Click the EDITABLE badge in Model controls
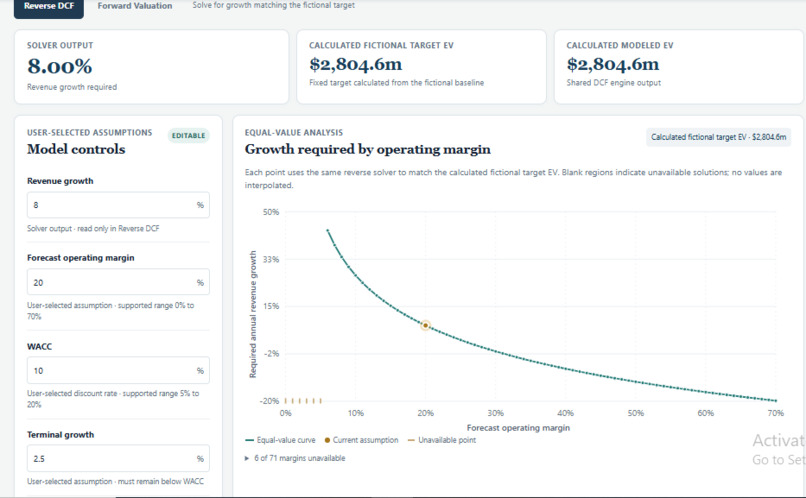 point(188,136)
